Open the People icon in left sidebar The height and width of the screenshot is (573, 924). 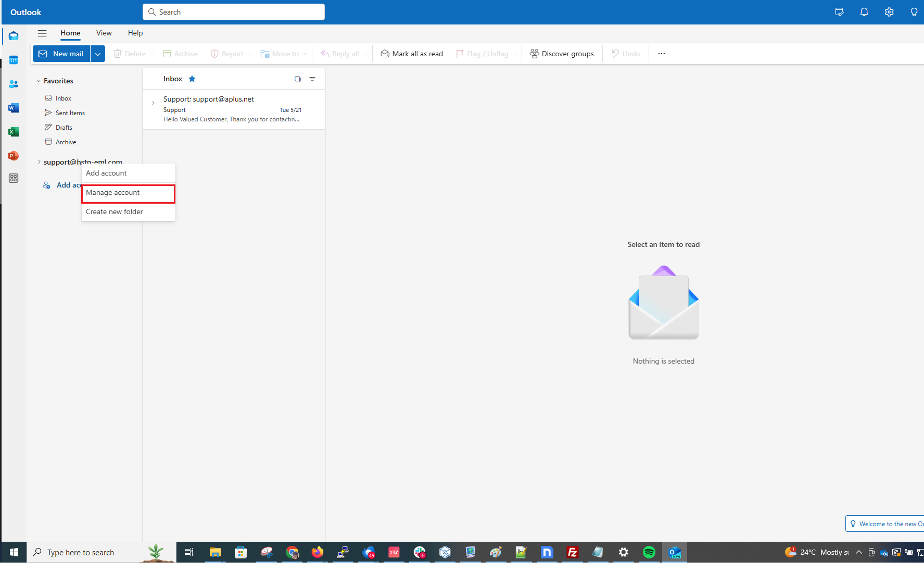click(x=14, y=84)
